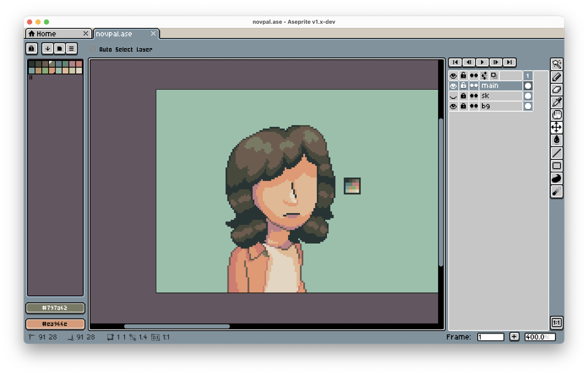Select the Pencil tool
Viewport: 588px width, 375px height.
[557, 77]
